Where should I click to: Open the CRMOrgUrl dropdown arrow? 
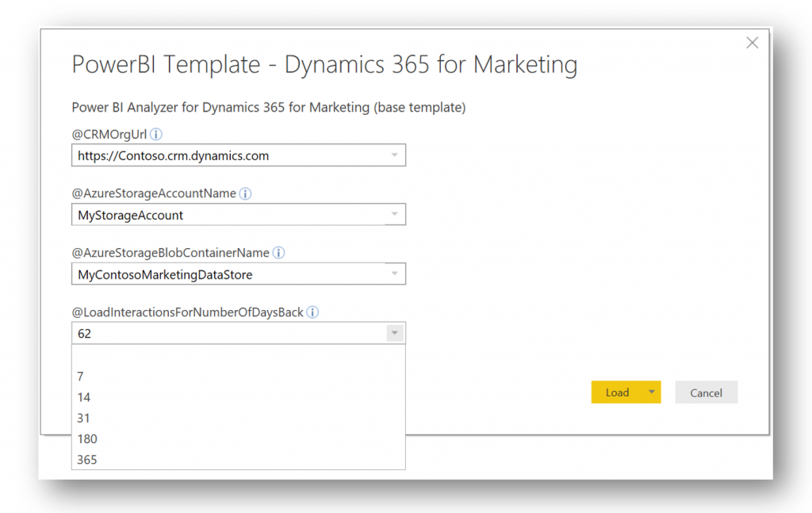(395, 155)
